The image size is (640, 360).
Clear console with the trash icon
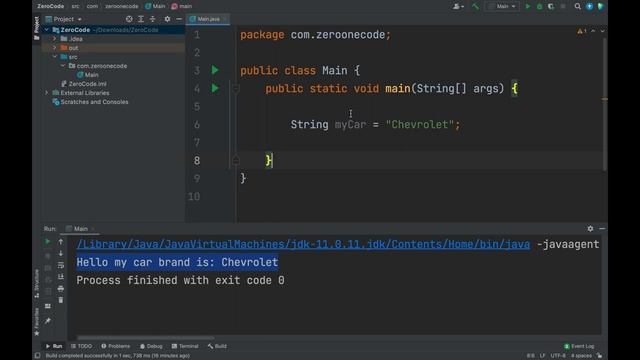(x=61, y=300)
